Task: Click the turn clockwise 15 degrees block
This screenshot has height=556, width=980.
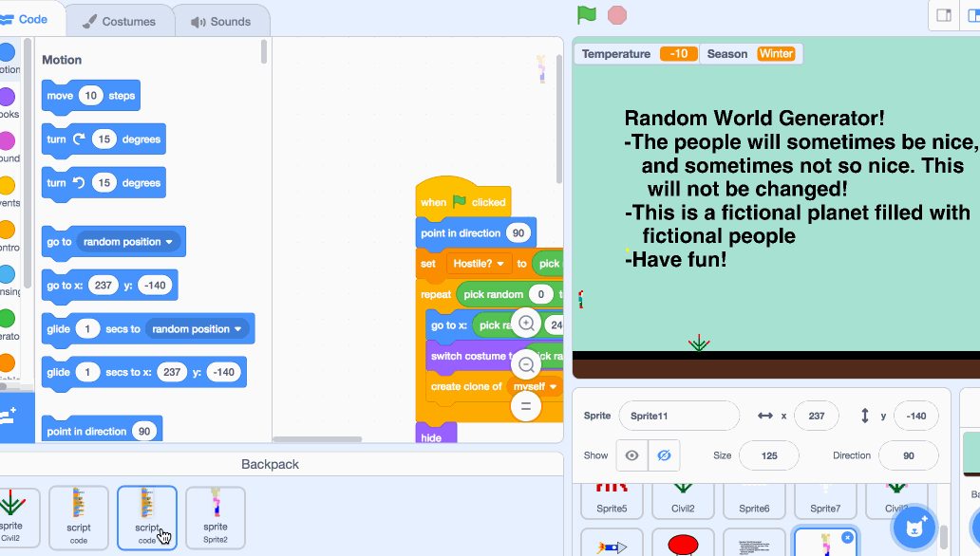Action: coord(104,139)
